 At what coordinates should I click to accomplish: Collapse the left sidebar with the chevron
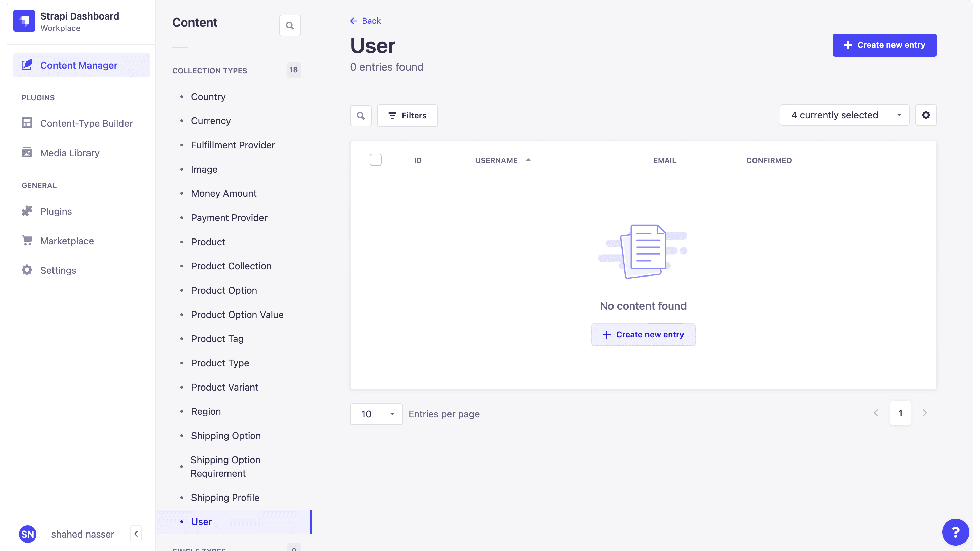click(136, 534)
